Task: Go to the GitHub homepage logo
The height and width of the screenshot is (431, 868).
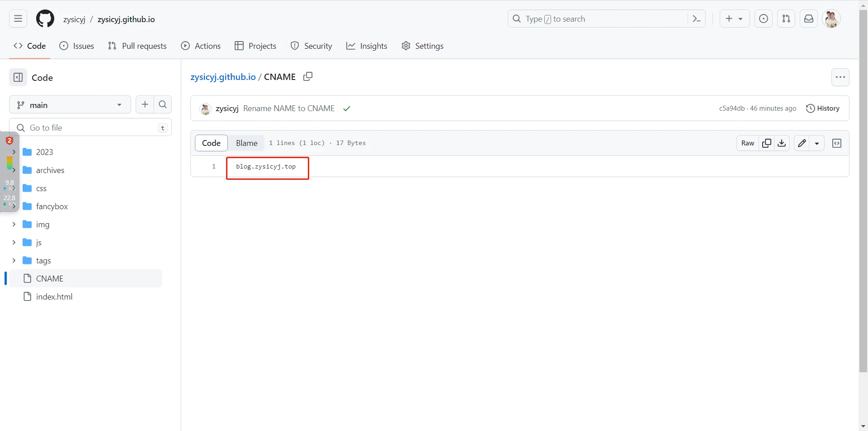Action: click(45, 19)
